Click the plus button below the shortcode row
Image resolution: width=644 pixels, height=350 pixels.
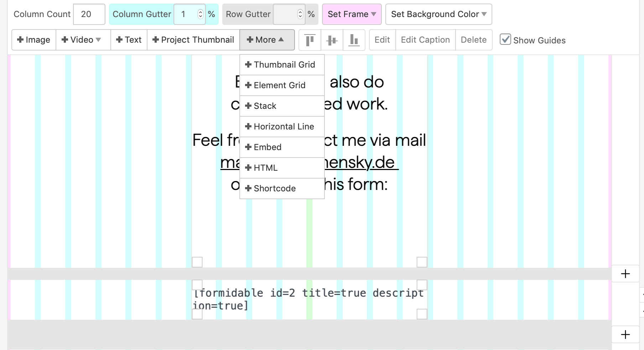625,334
